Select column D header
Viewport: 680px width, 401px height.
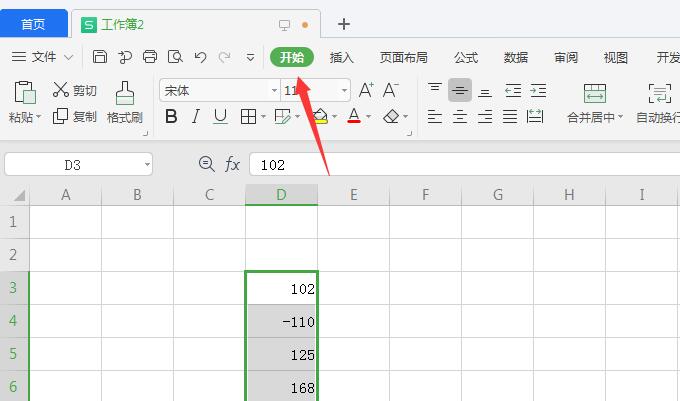(281, 195)
